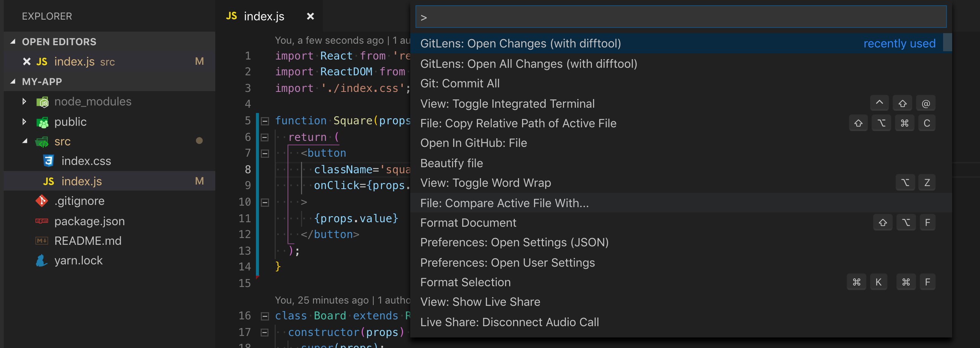The image size is (980, 348).
Task: Run the 'Git: Commit All' command
Action: point(460,83)
